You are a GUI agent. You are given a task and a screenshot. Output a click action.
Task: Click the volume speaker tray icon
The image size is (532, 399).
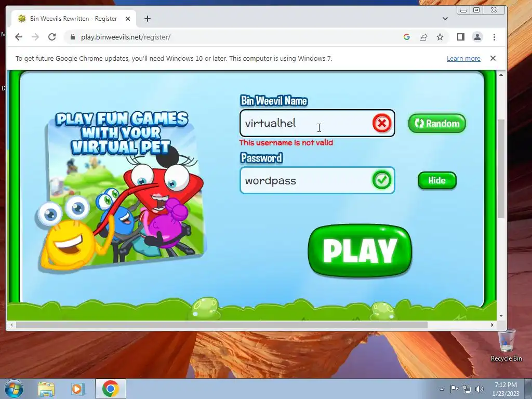point(480,389)
